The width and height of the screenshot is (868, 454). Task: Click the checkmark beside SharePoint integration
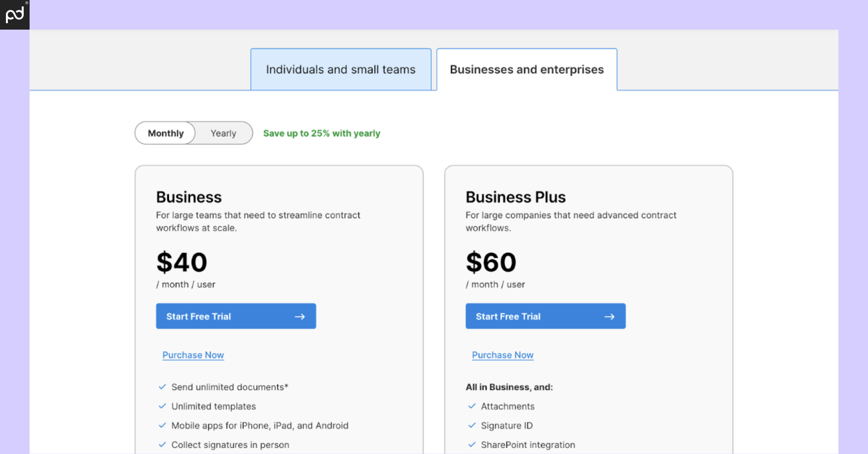tap(471, 444)
